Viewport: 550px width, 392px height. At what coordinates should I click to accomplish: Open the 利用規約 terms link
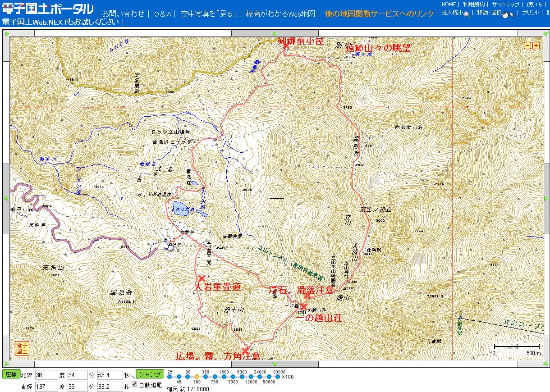(473, 5)
